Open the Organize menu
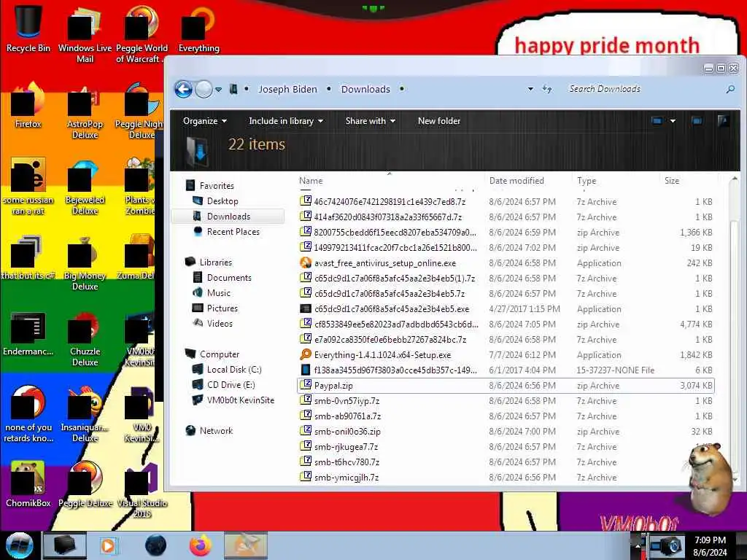This screenshot has width=747, height=560. 205,121
